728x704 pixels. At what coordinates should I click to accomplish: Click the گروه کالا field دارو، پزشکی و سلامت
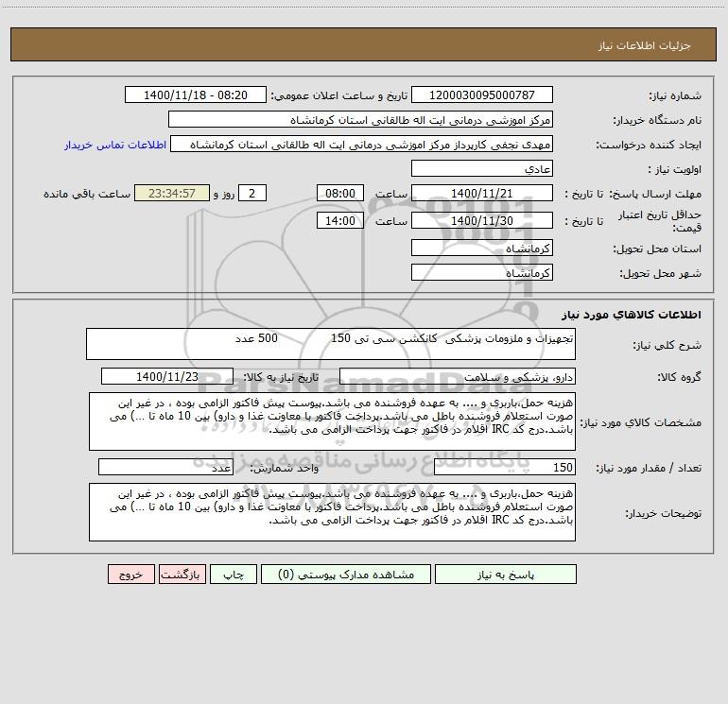tap(458, 376)
